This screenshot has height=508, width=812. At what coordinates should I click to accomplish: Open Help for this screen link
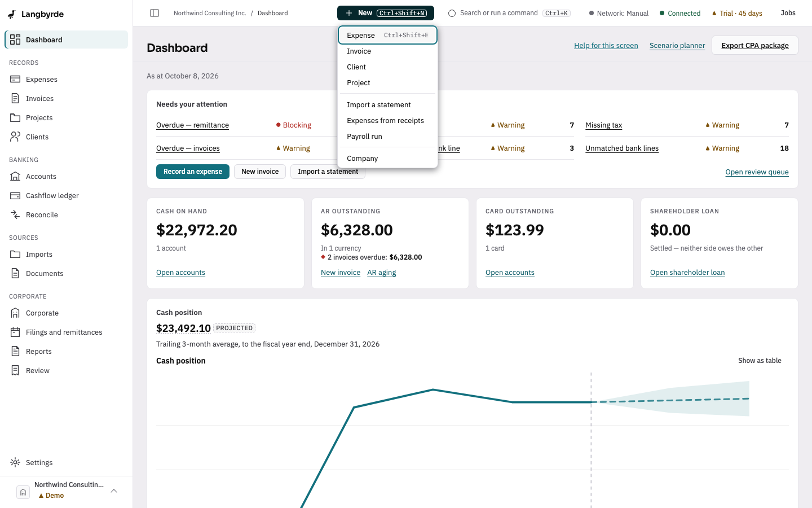pyautogui.click(x=606, y=46)
